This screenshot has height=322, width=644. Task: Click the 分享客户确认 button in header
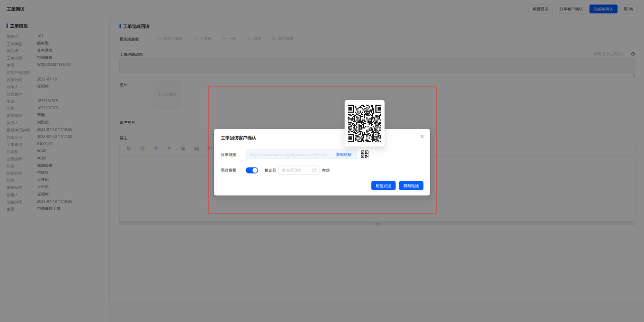tap(571, 9)
